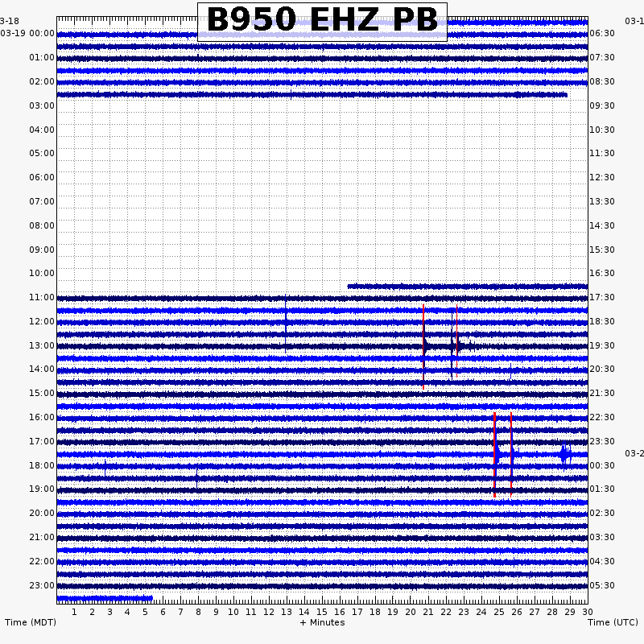The height and width of the screenshot is (644, 644).
Task: Click the 12:30 UTC row label
Action: tap(602, 177)
